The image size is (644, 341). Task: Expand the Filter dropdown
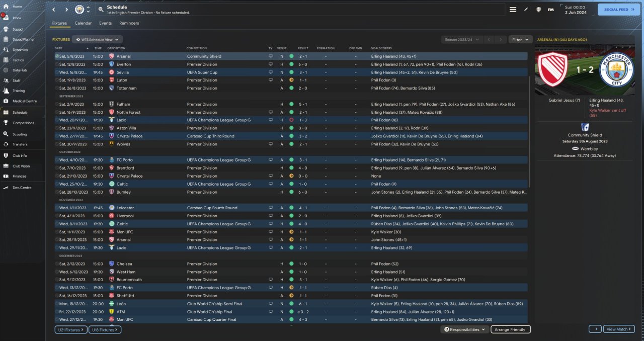(x=520, y=39)
